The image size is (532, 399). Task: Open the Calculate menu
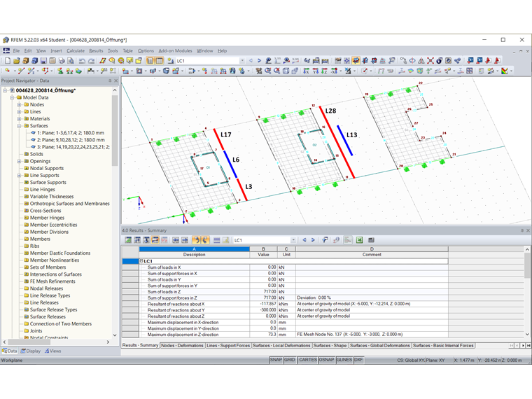point(76,51)
